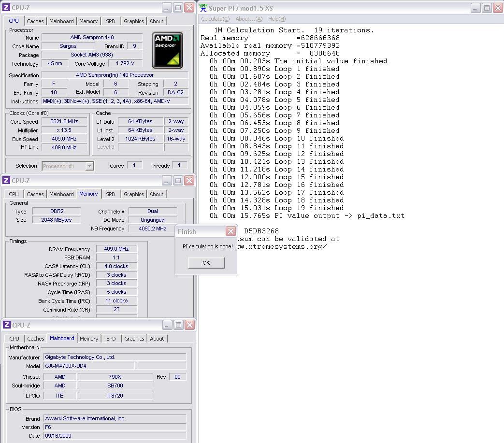Viewport: 504px width, 443px height.
Task: Click the memory Type value DDR2
Action: (57, 211)
